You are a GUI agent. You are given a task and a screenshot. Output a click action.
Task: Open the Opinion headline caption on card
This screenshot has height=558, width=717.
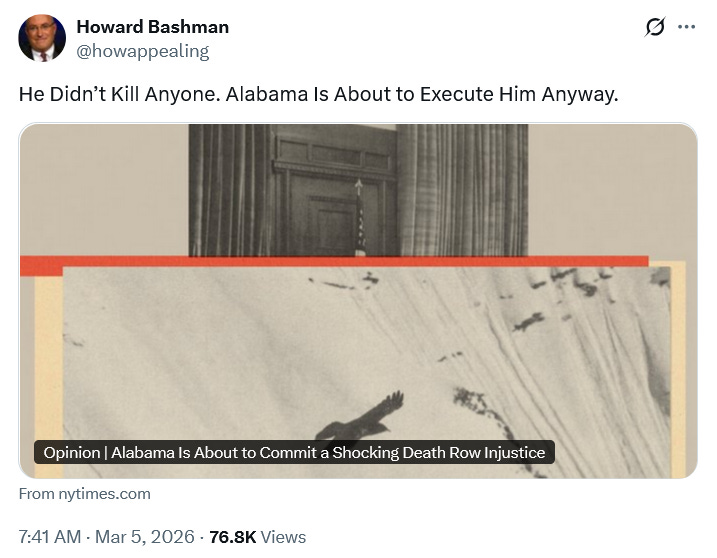point(294,452)
